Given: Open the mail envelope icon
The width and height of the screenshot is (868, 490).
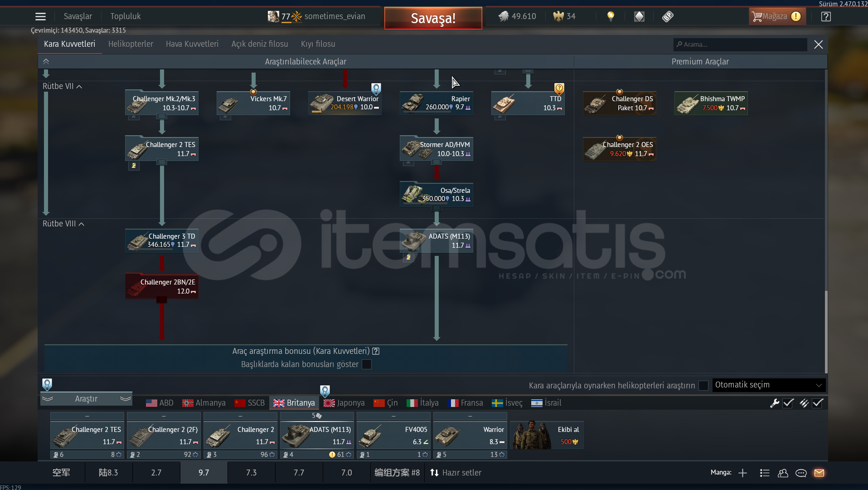Looking at the screenshot, I should (x=819, y=473).
